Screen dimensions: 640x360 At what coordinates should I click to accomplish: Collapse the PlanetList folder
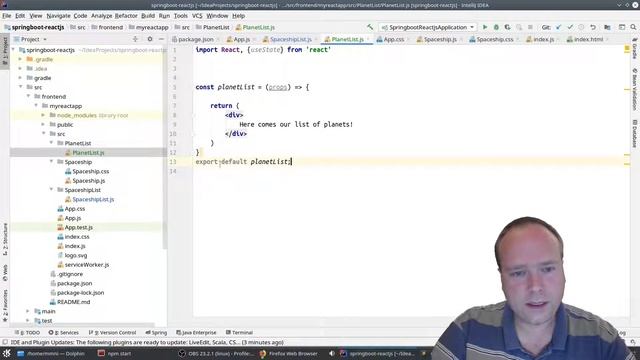[x=51, y=143]
